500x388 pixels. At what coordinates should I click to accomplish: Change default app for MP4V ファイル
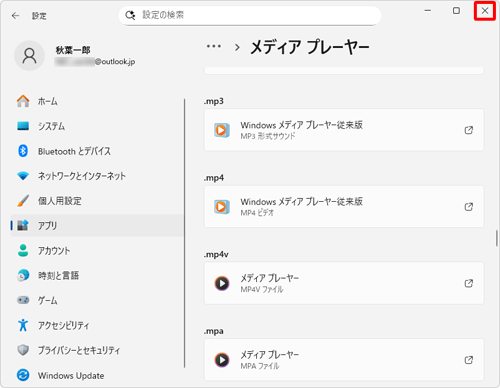pos(344,283)
